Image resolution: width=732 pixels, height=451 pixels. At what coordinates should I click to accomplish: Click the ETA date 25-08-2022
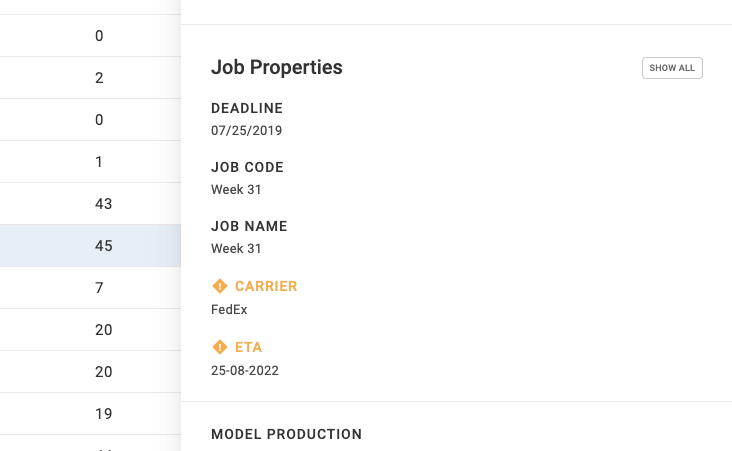point(245,371)
